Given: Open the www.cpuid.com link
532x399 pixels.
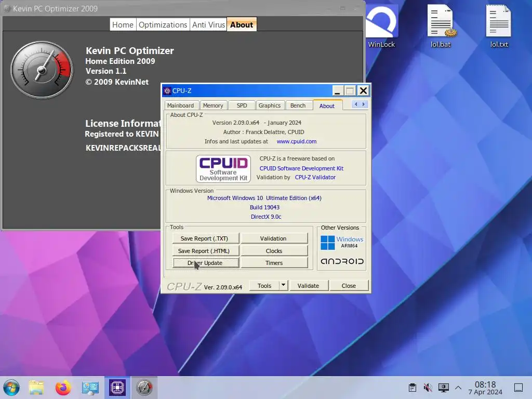Looking at the screenshot, I should [x=297, y=141].
